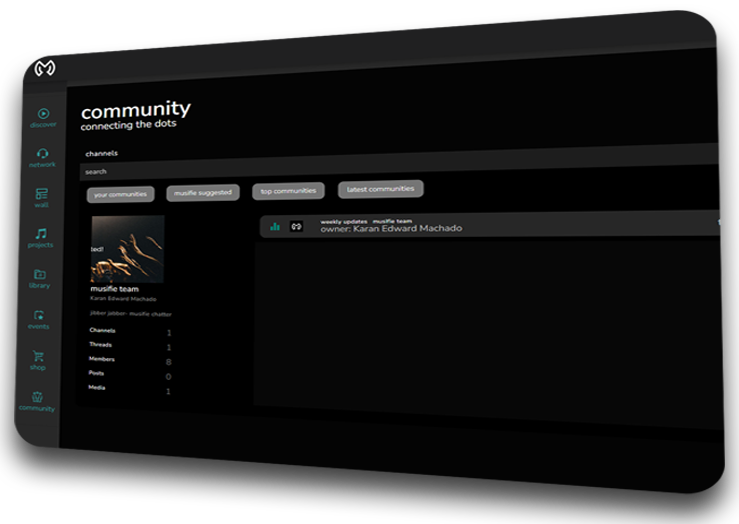Open the musifie team community thumbnail
The height and width of the screenshot is (524, 739).
click(127, 249)
